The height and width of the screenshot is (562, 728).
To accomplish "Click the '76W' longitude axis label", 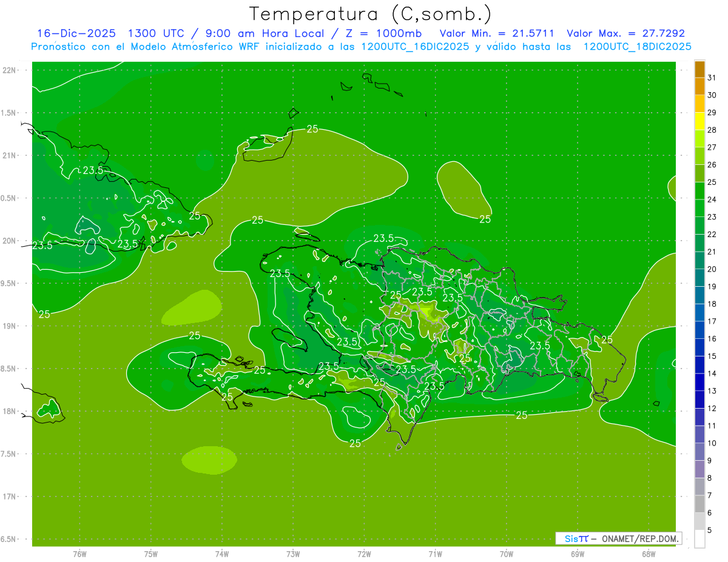I will (x=79, y=554).
